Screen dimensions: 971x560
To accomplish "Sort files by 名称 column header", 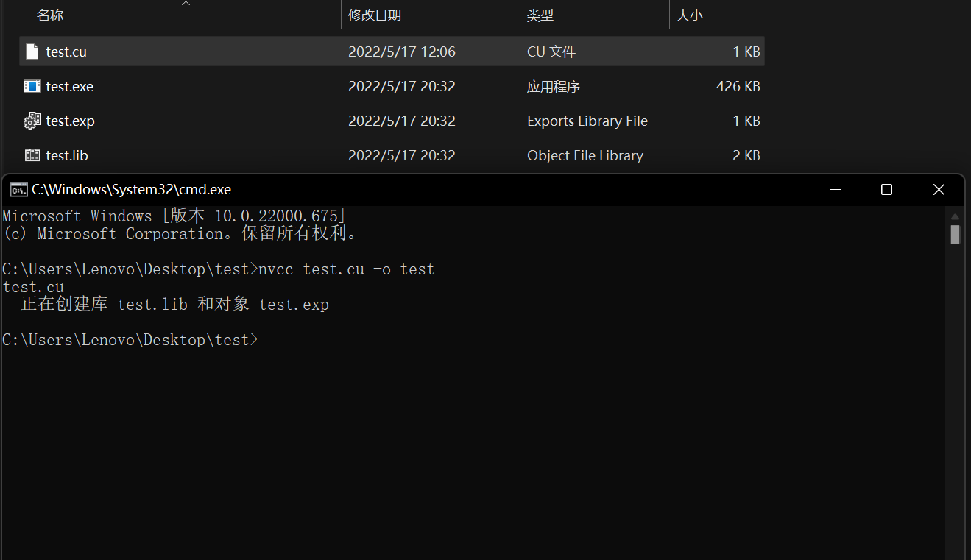I will [50, 15].
